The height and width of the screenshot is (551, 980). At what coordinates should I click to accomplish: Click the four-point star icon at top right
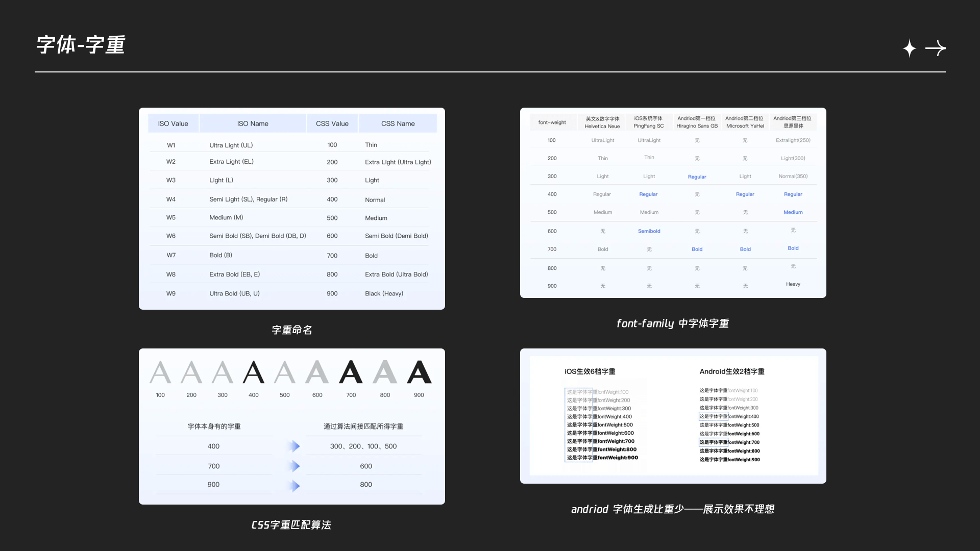909,48
